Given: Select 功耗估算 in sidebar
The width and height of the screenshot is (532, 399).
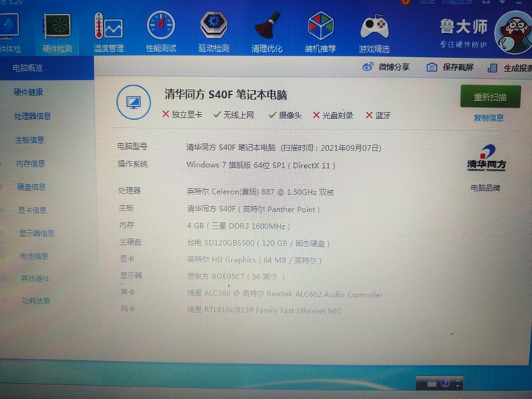Looking at the screenshot, I should [37, 300].
